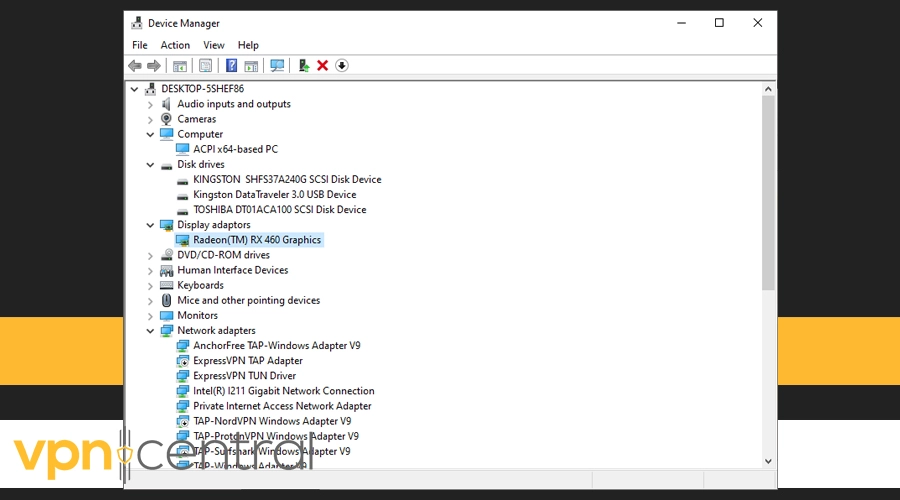Viewport: 900px width, 500px height.
Task: Click the Network adapters category icon
Action: (166, 331)
